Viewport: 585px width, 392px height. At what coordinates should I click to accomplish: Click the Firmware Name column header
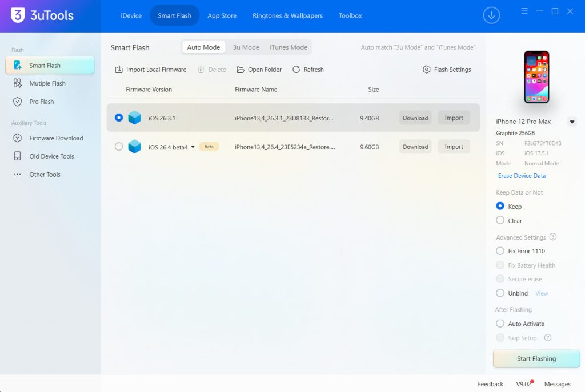[x=256, y=90]
